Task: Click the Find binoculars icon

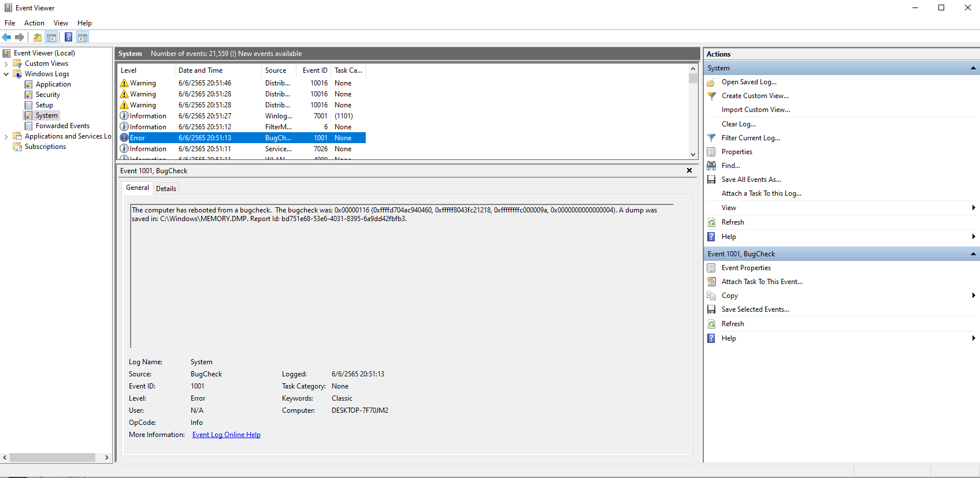Action: click(711, 166)
